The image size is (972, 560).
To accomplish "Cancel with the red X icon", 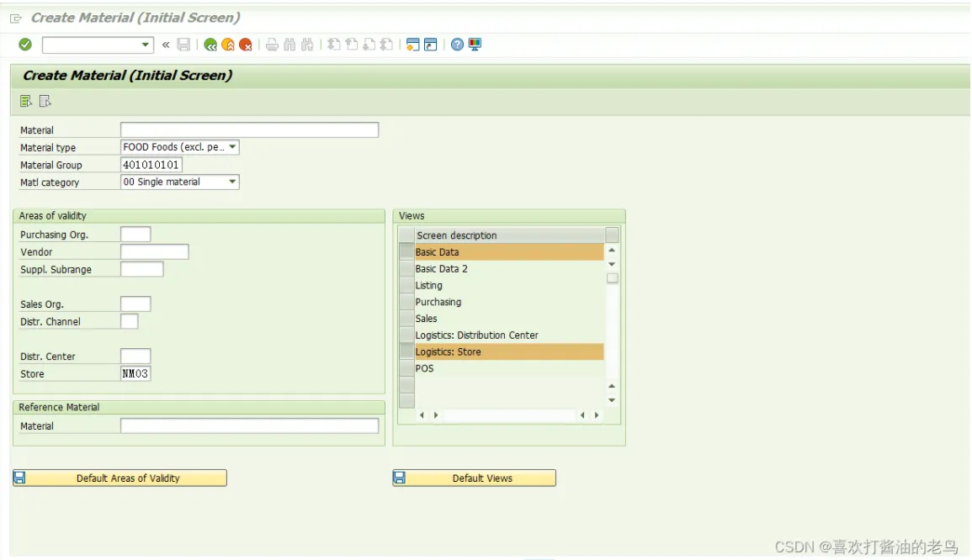I will tap(246, 45).
